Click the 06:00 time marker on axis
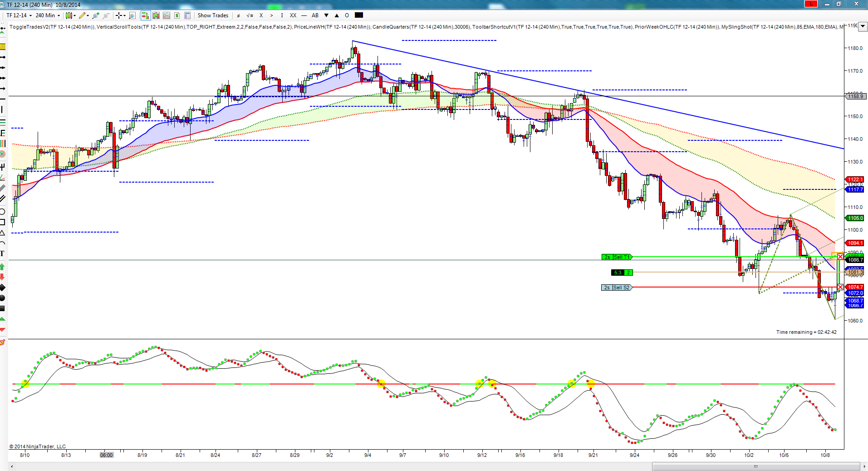The width and height of the screenshot is (868, 471). click(106, 455)
